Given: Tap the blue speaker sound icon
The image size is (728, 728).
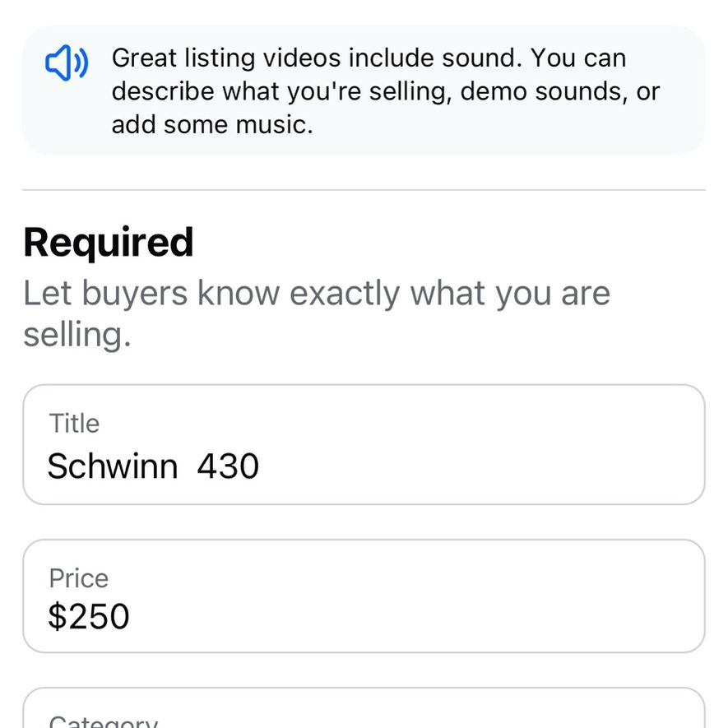Looking at the screenshot, I should [x=67, y=63].
